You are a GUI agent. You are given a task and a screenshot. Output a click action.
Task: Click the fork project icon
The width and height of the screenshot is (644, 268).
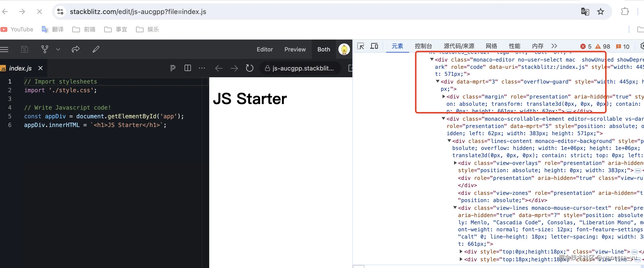45,49
